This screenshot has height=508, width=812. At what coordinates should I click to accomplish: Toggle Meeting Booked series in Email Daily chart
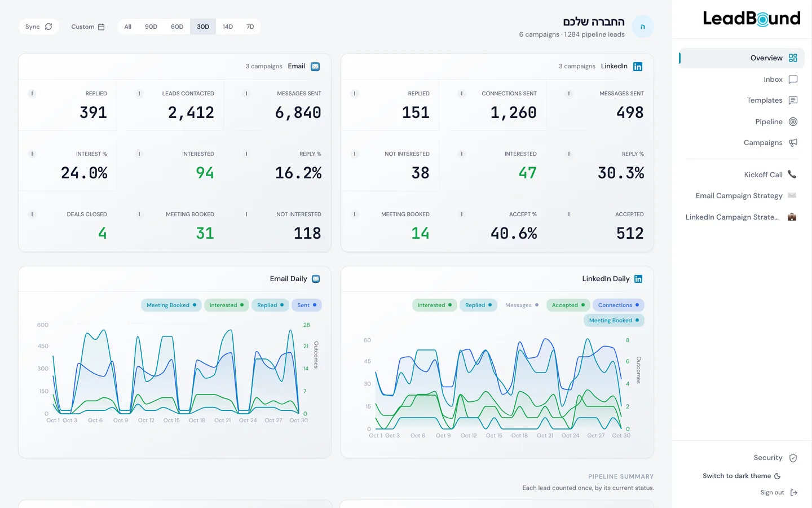click(171, 305)
